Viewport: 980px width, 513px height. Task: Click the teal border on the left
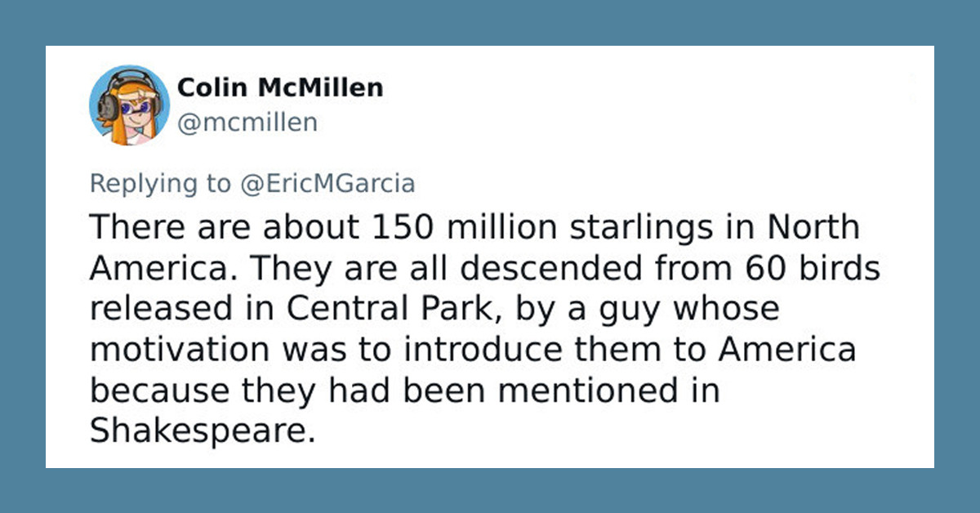(24, 256)
